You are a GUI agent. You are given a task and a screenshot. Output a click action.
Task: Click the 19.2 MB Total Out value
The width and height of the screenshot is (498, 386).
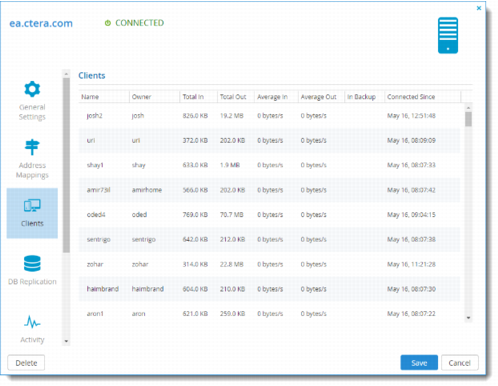pyautogui.click(x=232, y=116)
